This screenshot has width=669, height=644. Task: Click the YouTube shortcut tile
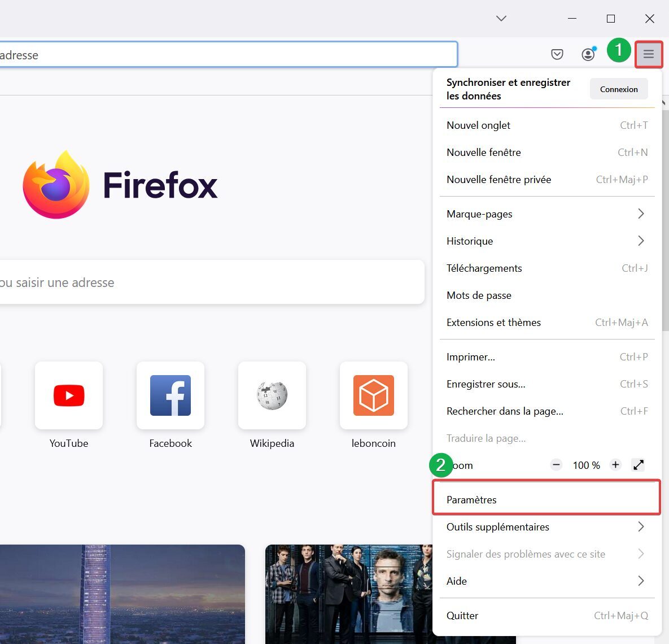(x=69, y=395)
